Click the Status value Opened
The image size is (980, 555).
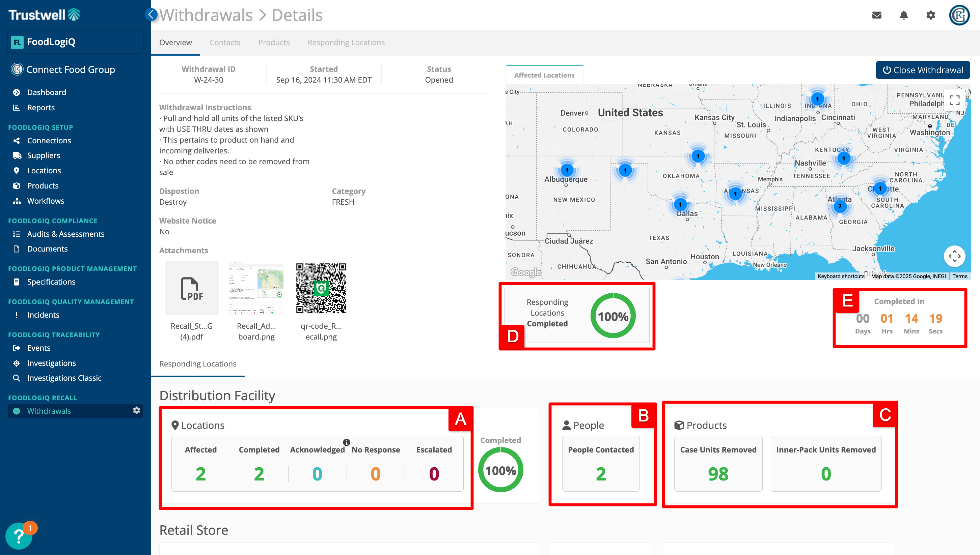[439, 80]
